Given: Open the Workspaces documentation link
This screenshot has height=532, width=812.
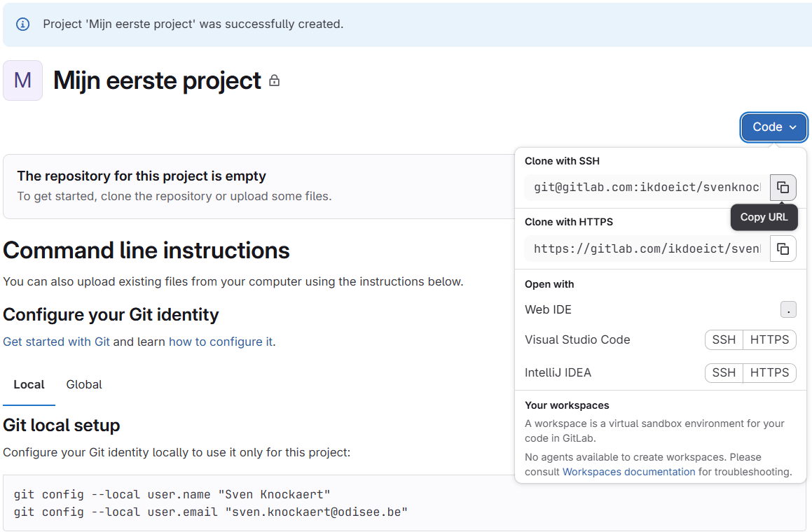Looking at the screenshot, I should [628, 472].
